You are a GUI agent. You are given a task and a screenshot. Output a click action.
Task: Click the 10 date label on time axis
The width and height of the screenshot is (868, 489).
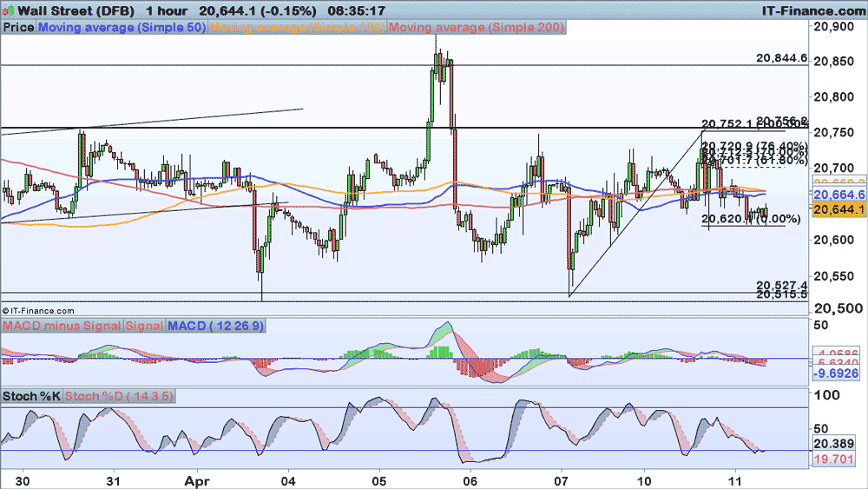[x=644, y=480]
